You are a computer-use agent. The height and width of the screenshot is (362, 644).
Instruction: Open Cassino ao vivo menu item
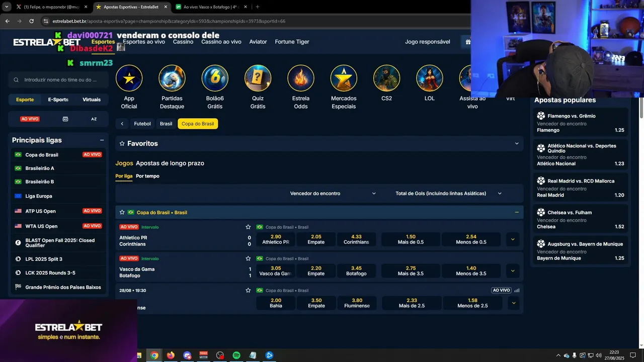222,42
